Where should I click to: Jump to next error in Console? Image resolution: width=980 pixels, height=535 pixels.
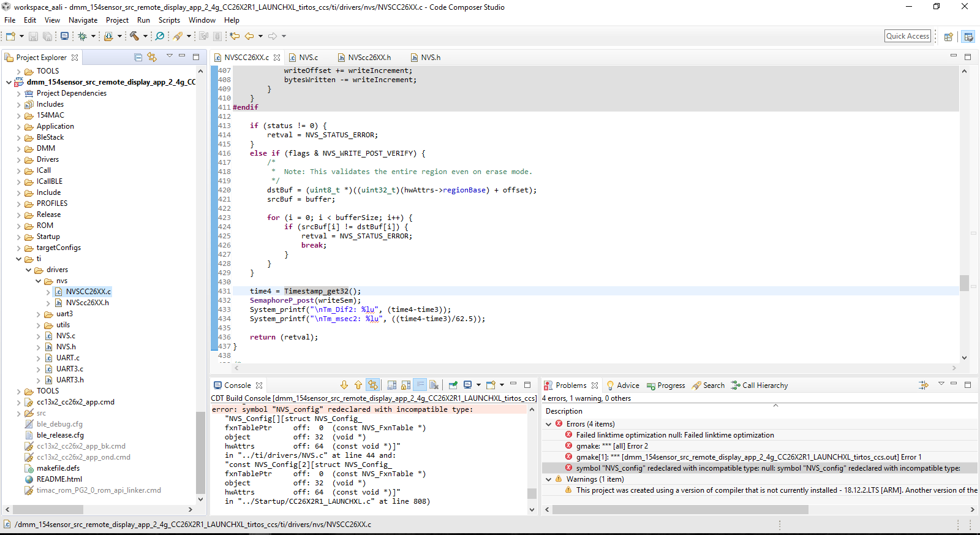click(x=344, y=385)
